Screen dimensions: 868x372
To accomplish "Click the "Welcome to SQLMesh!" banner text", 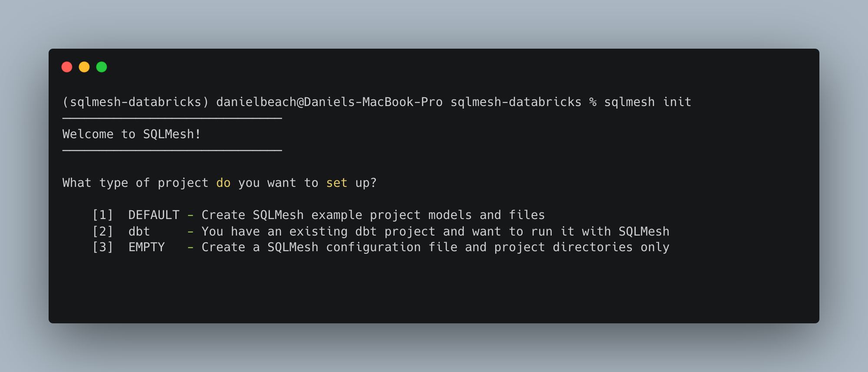I will point(132,134).
